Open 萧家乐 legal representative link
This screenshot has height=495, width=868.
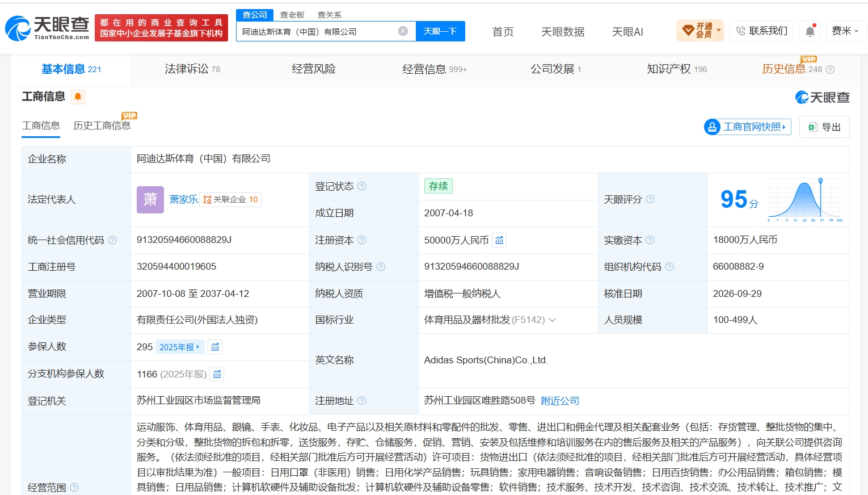click(x=184, y=199)
